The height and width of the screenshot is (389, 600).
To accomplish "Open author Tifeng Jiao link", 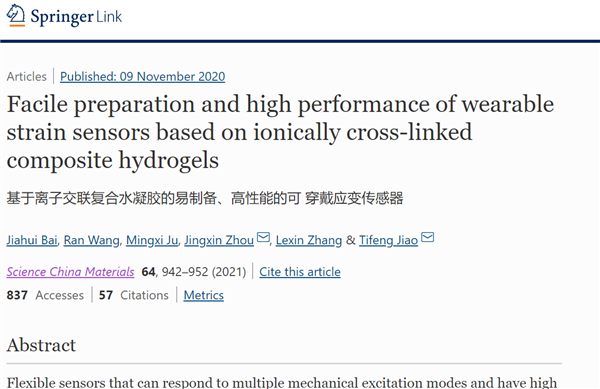I will 388,240.
